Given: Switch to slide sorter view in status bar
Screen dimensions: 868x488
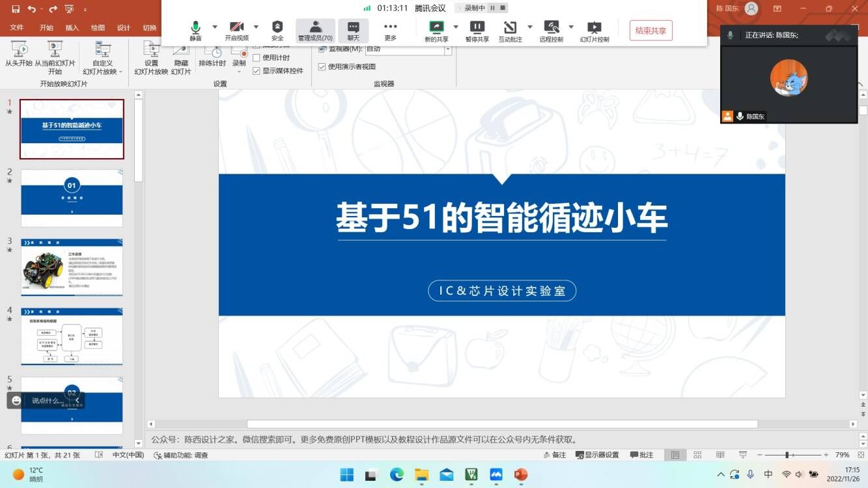Looking at the screenshot, I should coord(697,455).
